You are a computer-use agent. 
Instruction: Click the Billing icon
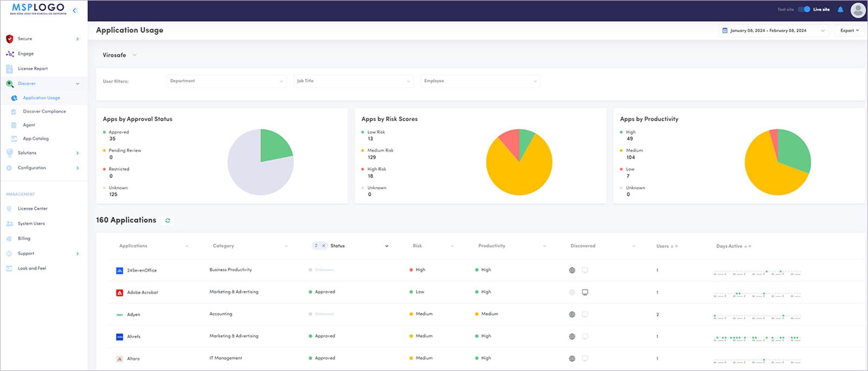tap(9, 239)
